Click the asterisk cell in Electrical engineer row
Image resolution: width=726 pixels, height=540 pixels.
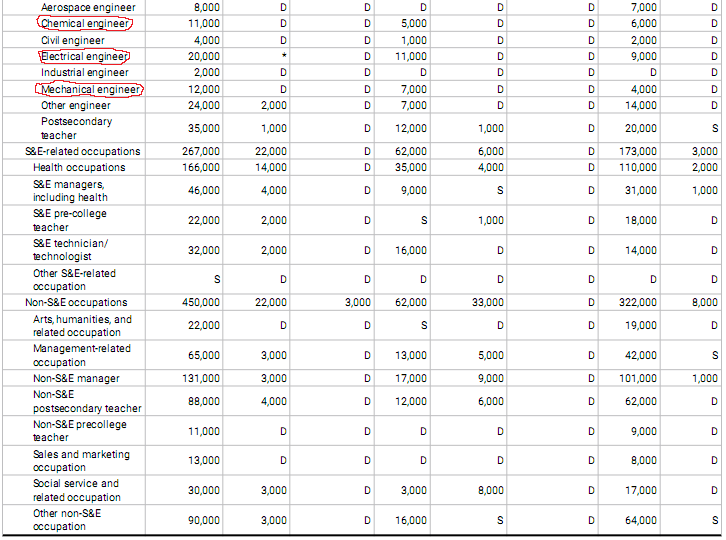pyautogui.click(x=284, y=56)
